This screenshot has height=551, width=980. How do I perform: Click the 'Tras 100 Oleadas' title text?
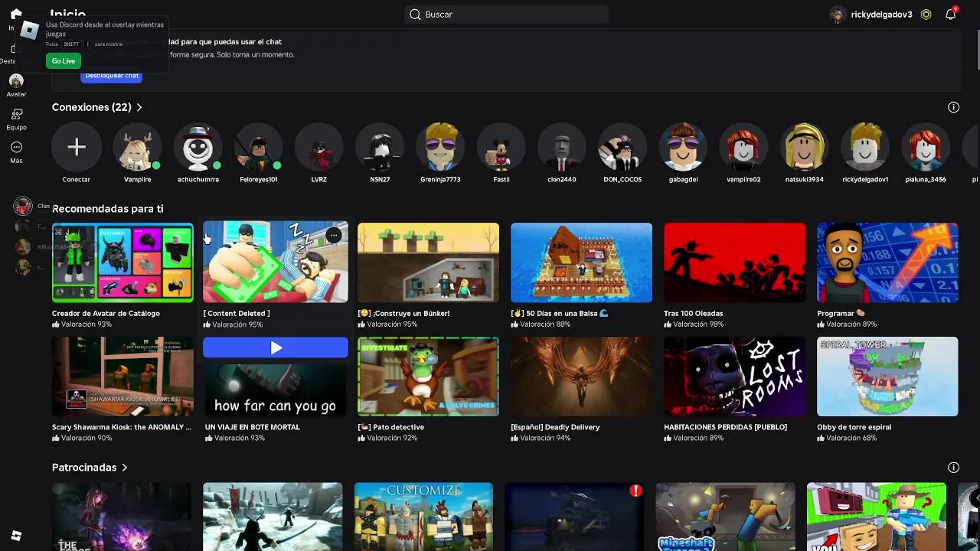(693, 313)
